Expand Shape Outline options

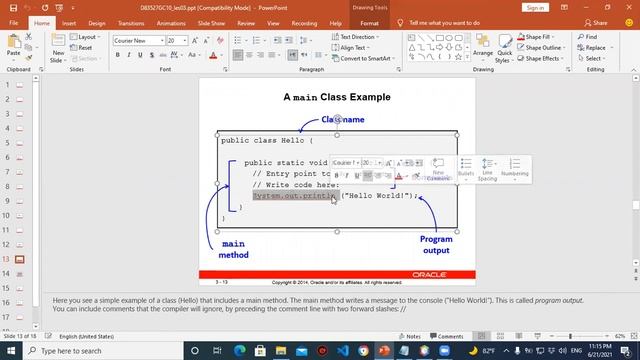(542, 47)
